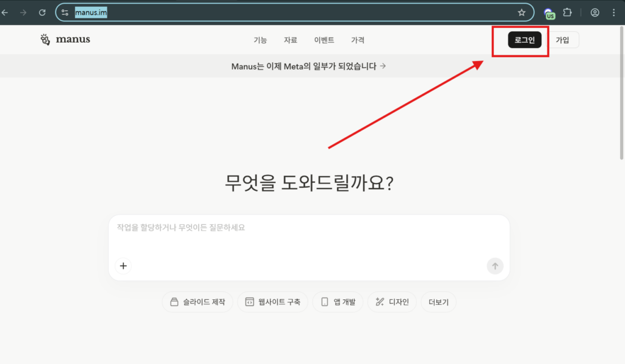
Task: Click the send arrow button in prompt box
Action: tap(495, 266)
